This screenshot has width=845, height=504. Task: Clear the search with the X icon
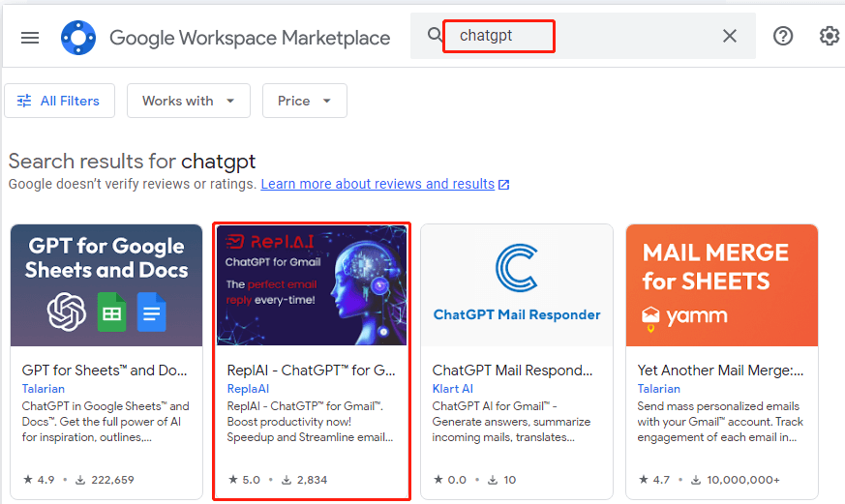[730, 36]
